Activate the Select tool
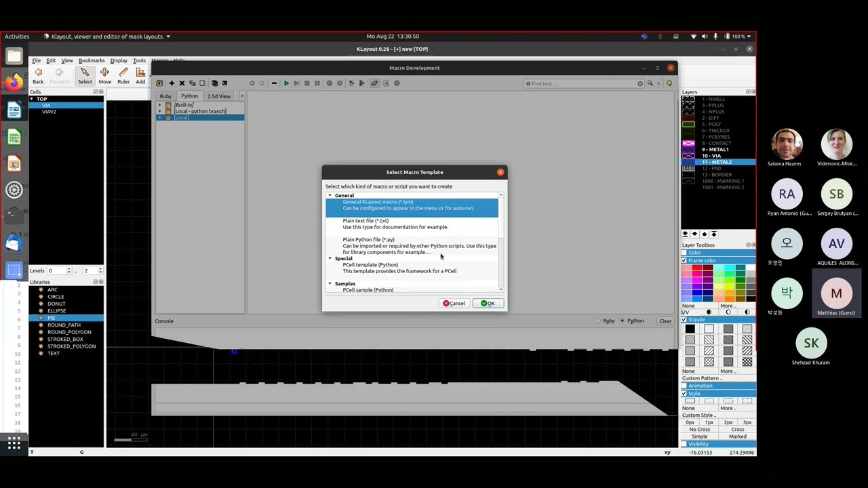868x488 pixels. click(85, 76)
